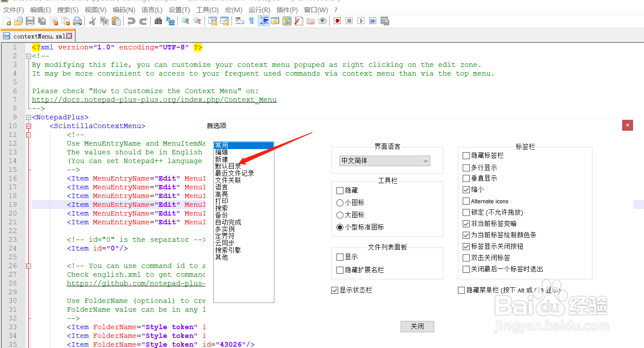
Task: Open Find with the binoculars icon
Action: click(158, 21)
